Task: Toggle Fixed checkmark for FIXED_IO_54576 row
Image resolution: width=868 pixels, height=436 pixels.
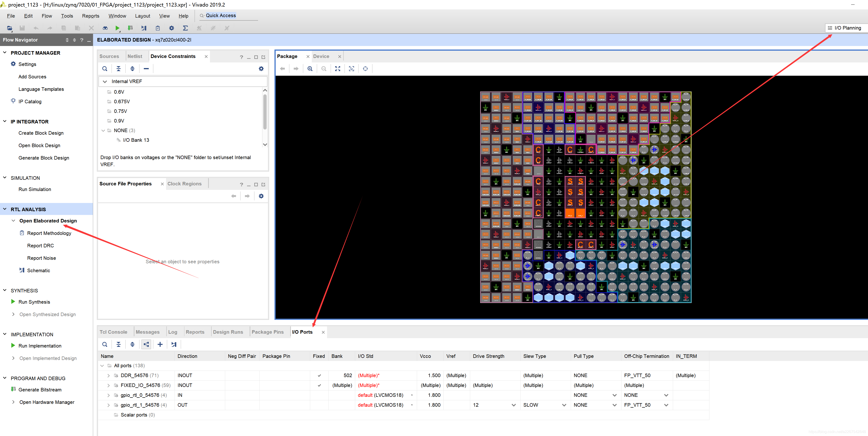Action: 319,385
